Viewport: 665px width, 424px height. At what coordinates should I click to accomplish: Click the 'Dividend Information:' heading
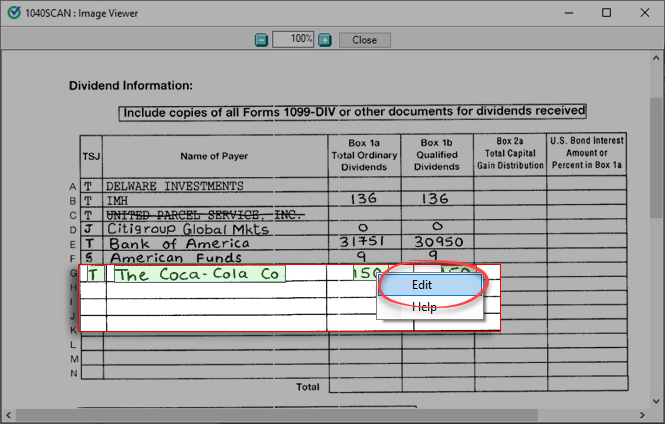[131, 86]
